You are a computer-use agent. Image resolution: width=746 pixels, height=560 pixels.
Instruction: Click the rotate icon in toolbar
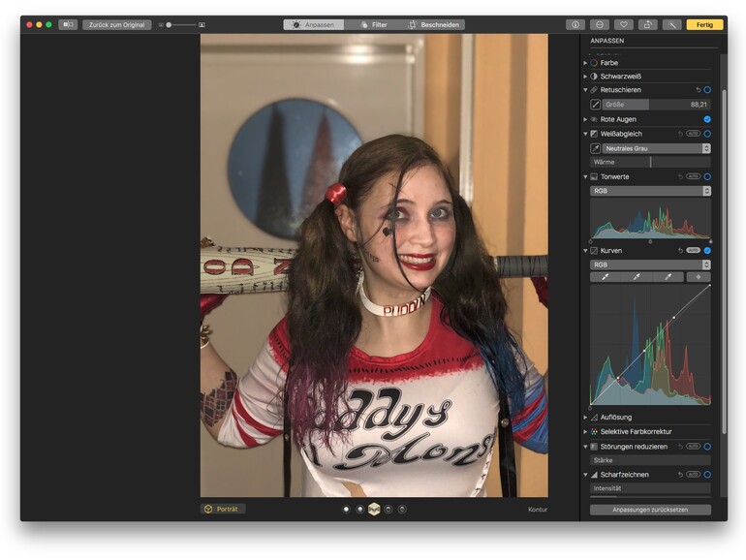point(648,24)
